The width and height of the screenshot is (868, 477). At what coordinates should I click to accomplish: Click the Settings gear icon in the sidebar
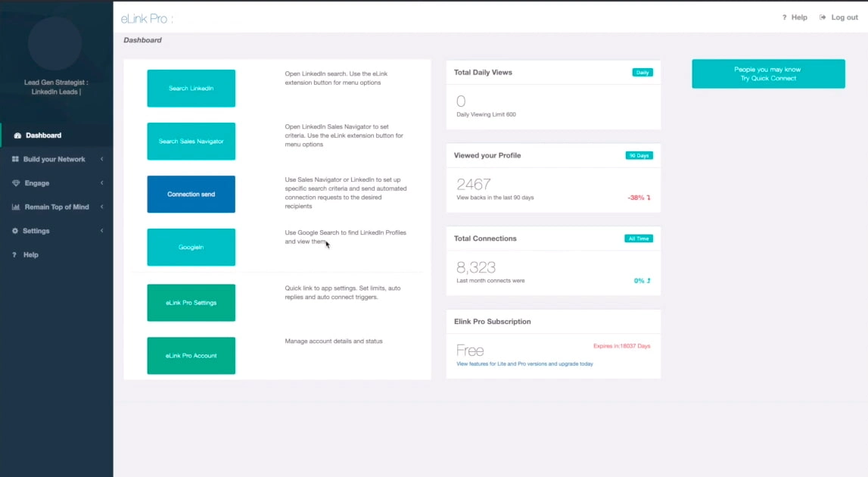15,230
